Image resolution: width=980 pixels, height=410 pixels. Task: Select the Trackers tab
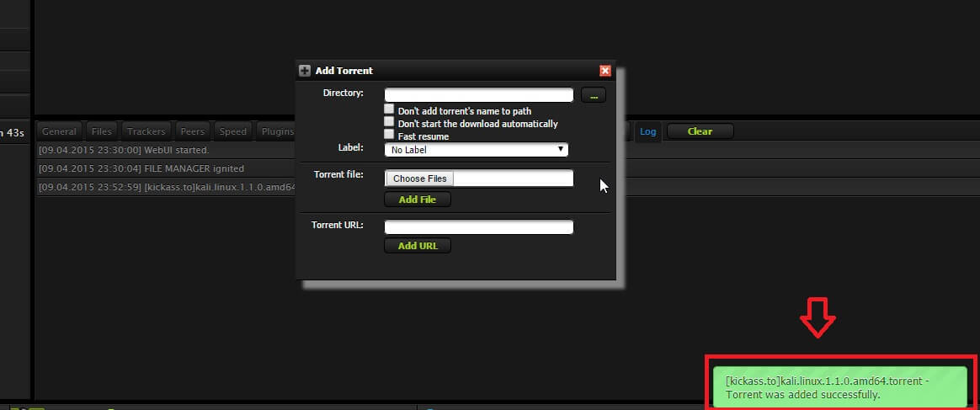147,131
